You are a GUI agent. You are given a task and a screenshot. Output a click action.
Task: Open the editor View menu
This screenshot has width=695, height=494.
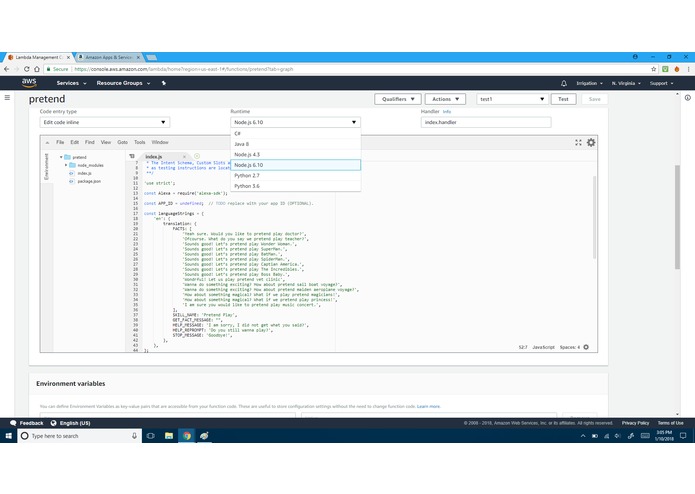click(105, 142)
